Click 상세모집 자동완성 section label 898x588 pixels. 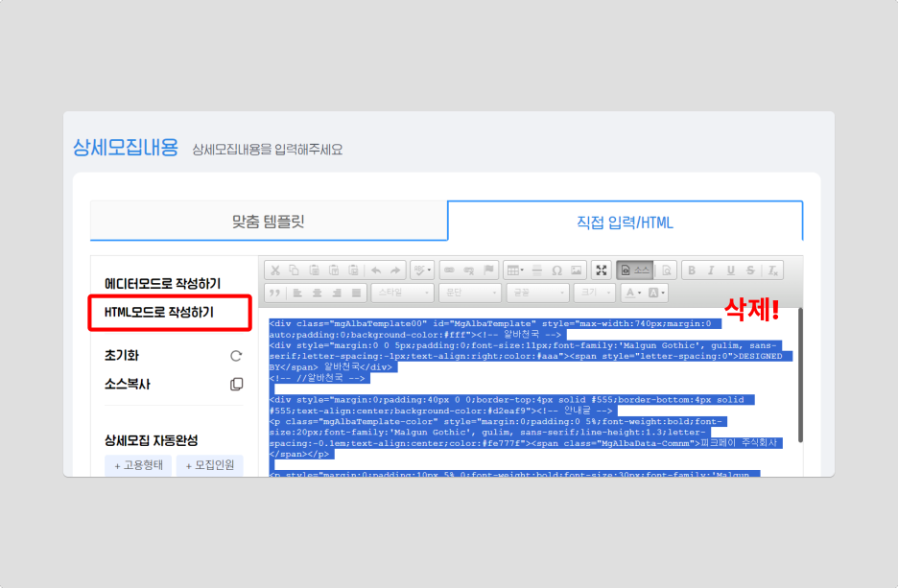coord(152,440)
